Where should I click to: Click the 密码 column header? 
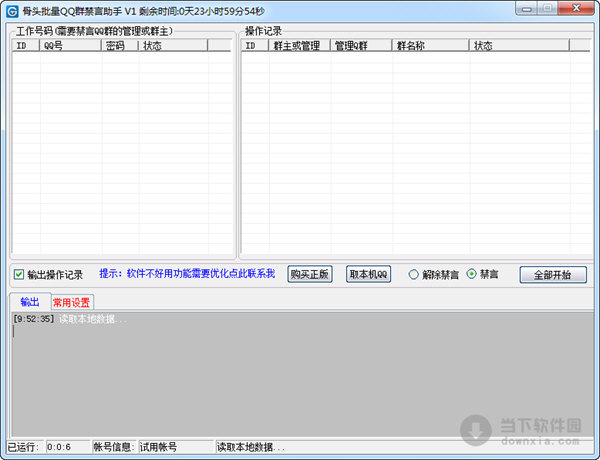[120, 46]
